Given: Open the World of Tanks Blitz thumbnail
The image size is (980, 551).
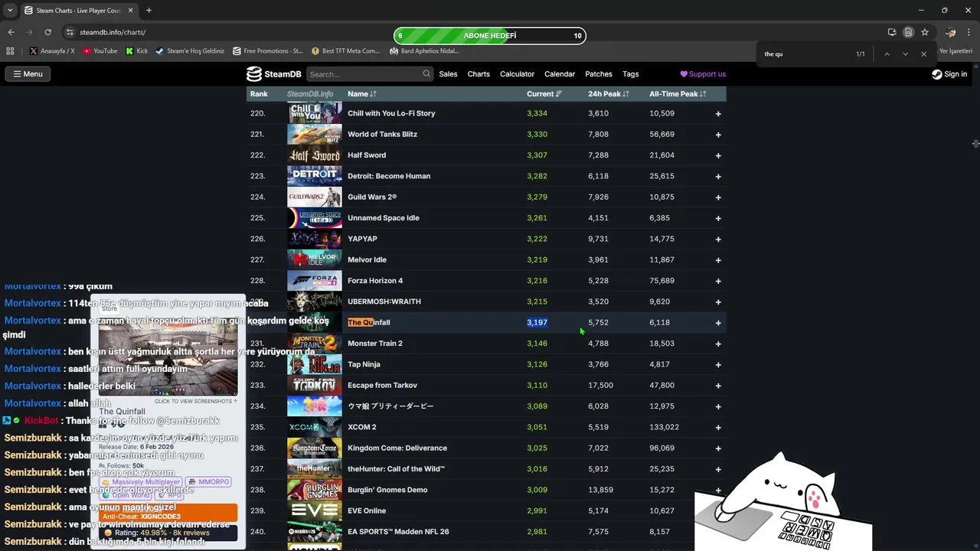Looking at the screenshot, I should 315,134.
